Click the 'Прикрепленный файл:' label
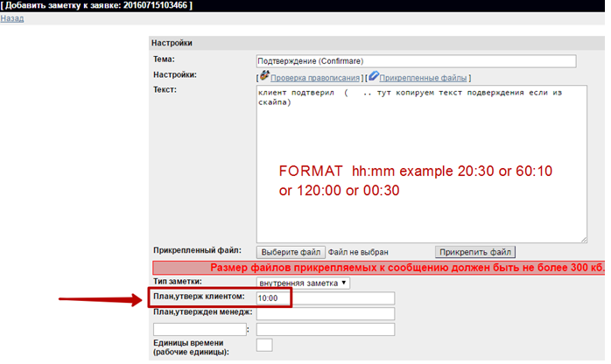Viewport: 611px width, 364px height. pyautogui.click(x=197, y=250)
